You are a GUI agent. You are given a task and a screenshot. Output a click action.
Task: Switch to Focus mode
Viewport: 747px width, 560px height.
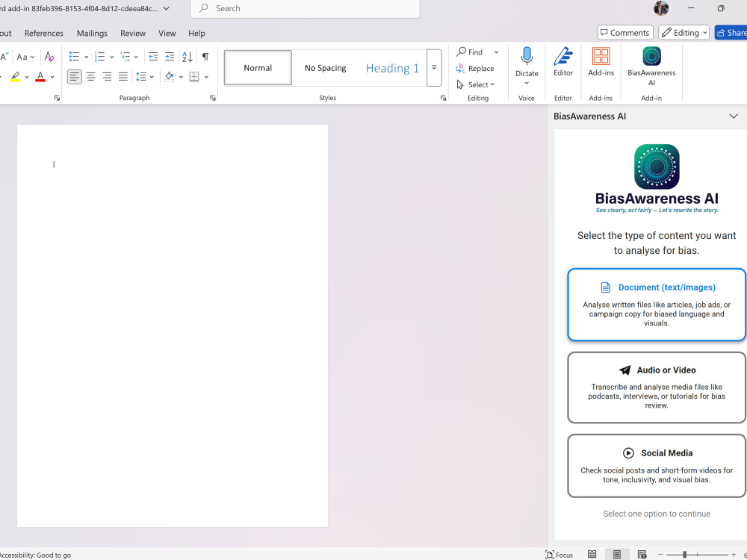pyautogui.click(x=559, y=555)
